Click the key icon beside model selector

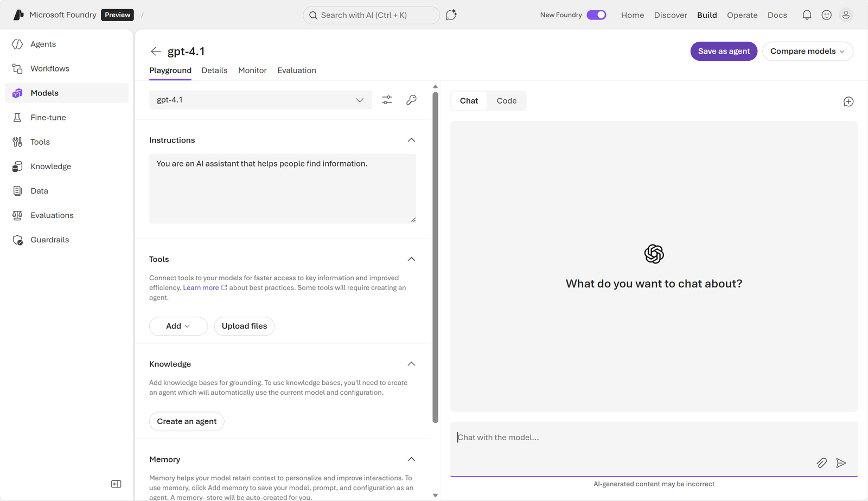[411, 100]
